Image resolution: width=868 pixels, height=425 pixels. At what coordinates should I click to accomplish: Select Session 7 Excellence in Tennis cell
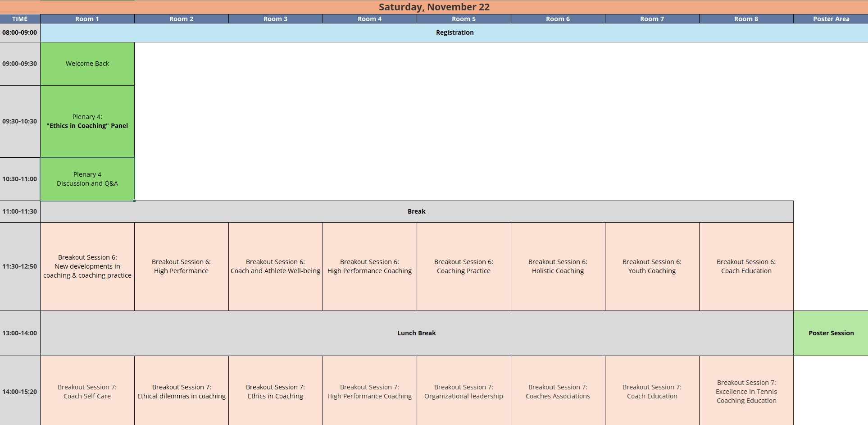[x=746, y=391]
